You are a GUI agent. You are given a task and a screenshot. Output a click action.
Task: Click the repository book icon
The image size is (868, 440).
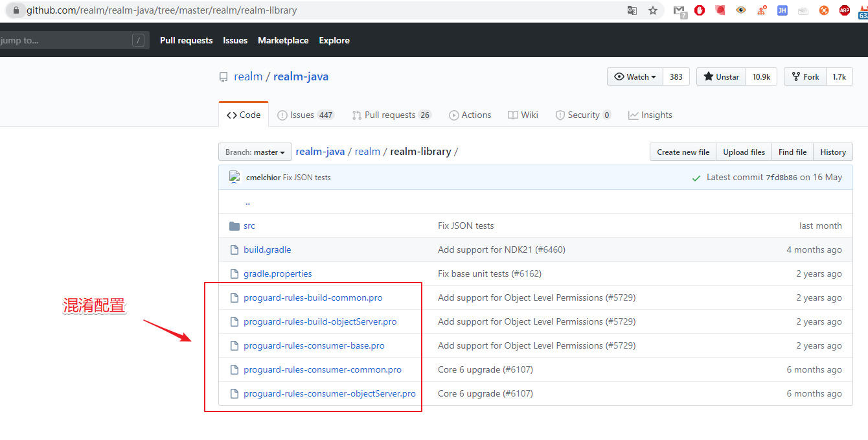223,77
